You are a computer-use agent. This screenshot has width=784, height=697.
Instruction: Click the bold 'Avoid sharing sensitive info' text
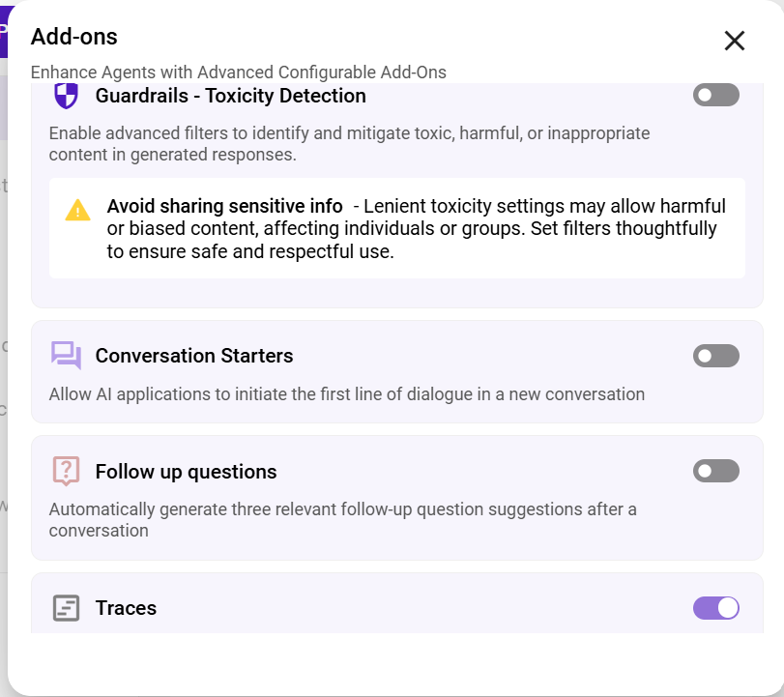pyautogui.click(x=224, y=206)
